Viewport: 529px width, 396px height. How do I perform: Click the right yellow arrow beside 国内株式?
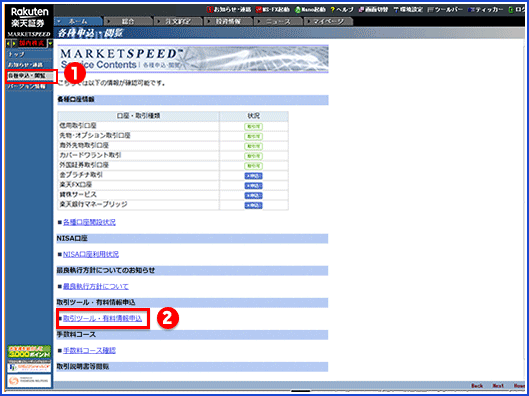coord(15,43)
